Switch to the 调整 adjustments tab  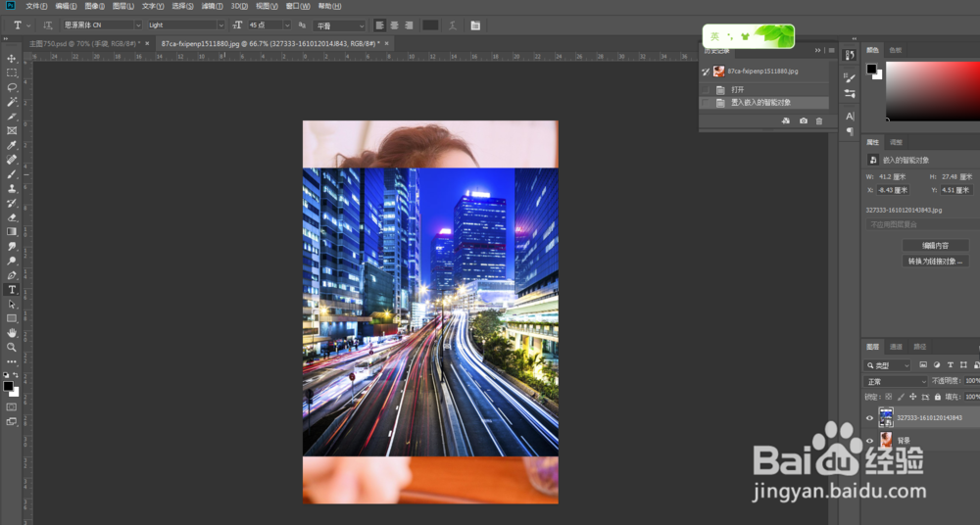pos(896,142)
